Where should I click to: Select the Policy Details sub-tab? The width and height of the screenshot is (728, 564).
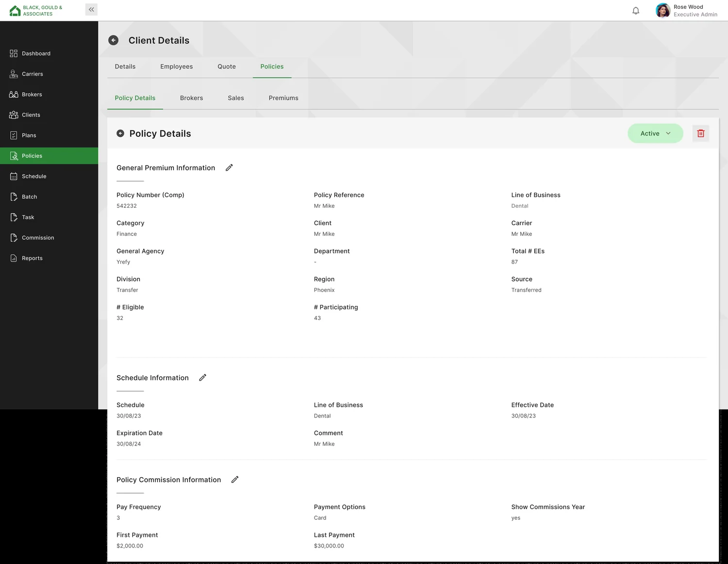click(135, 98)
